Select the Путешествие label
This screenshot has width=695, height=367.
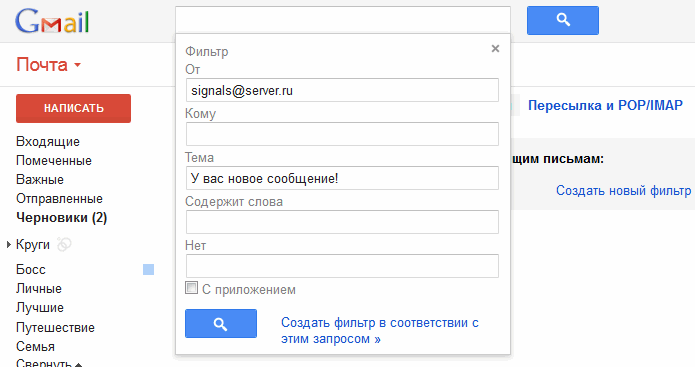tap(55, 328)
